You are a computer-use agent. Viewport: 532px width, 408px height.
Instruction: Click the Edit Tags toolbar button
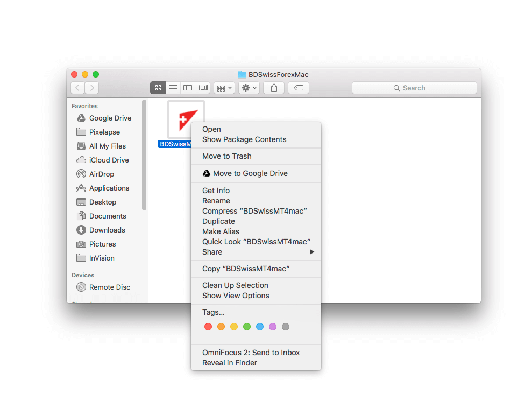(299, 88)
